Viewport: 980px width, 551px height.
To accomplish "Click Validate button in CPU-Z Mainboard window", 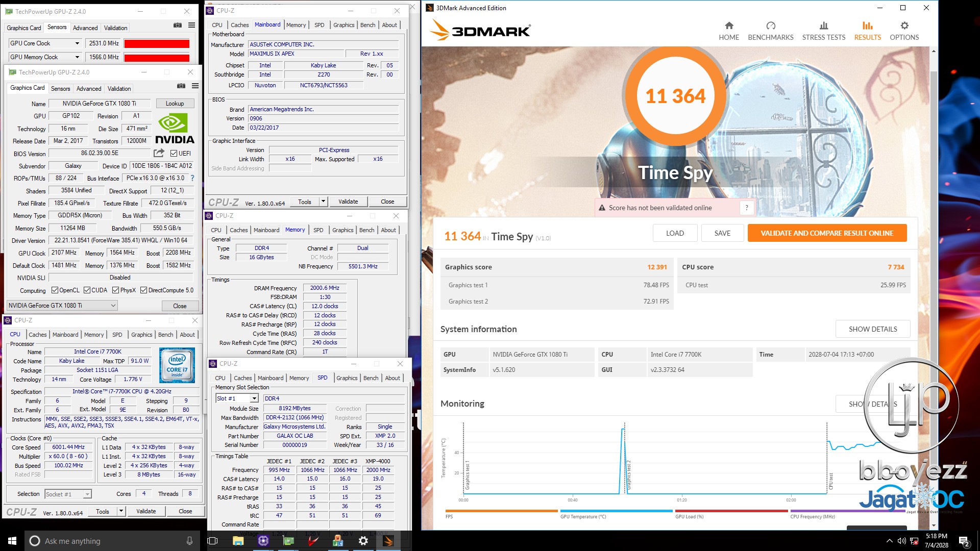I will pos(348,202).
